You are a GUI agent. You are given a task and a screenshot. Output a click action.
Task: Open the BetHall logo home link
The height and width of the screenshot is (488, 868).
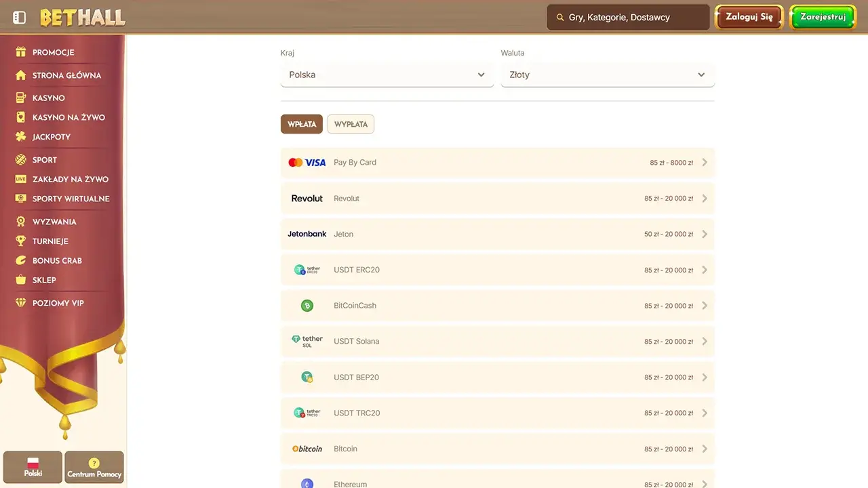[x=82, y=18]
